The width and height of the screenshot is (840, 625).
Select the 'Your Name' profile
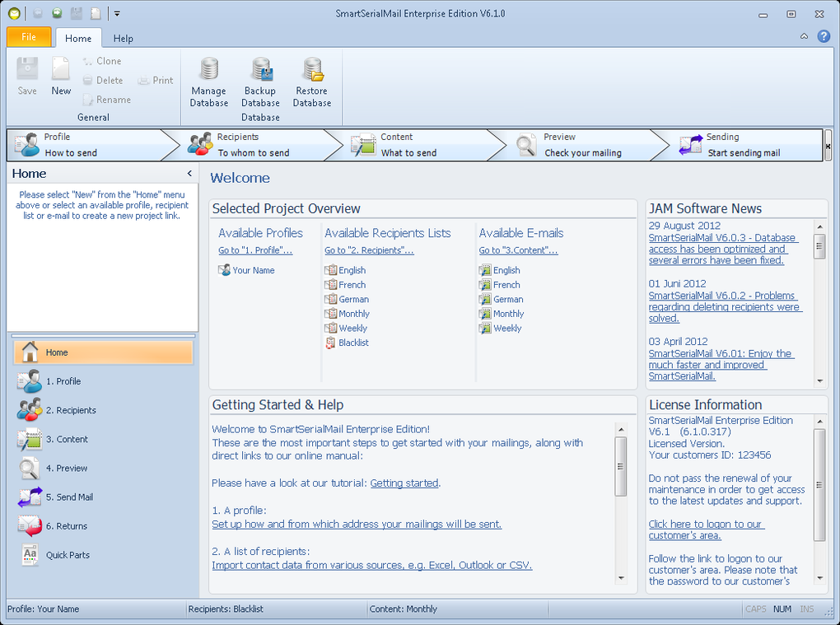coord(246,270)
